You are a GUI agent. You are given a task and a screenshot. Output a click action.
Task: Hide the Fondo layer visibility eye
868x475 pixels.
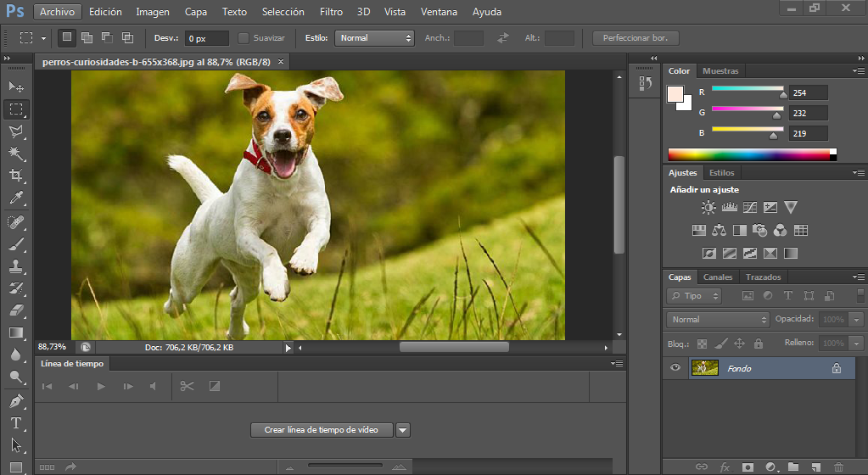pyautogui.click(x=675, y=367)
